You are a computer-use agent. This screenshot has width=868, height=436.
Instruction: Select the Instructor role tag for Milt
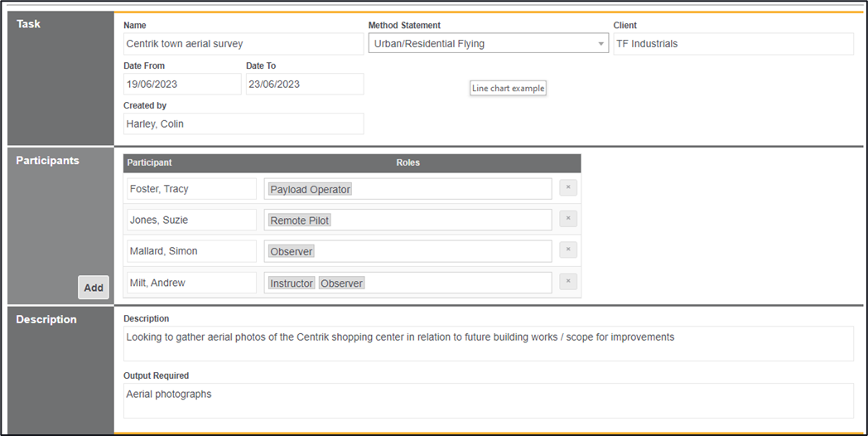292,283
